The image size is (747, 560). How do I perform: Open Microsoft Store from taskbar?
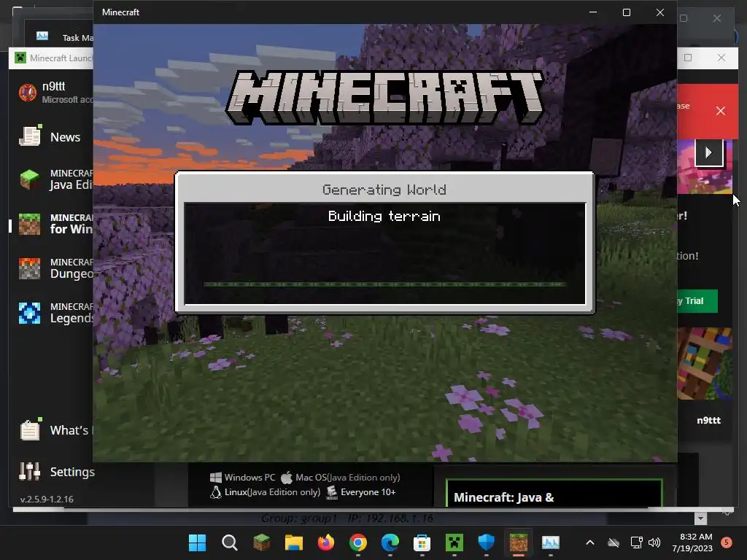coord(422,542)
